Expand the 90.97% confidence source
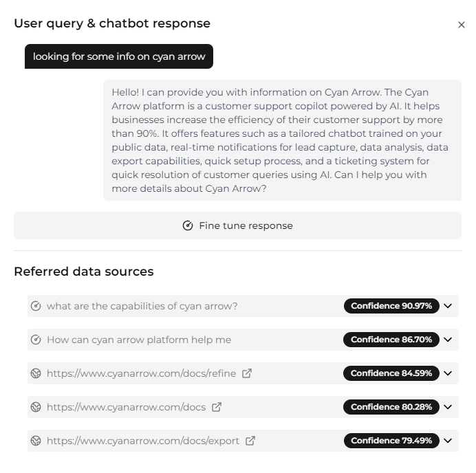476x473 pixels. point(448,306)
